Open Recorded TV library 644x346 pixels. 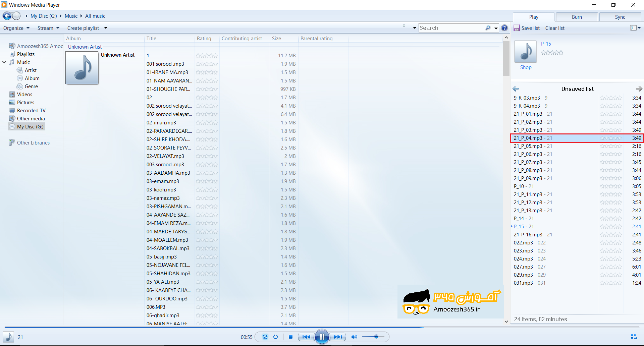tap(31, 111)
